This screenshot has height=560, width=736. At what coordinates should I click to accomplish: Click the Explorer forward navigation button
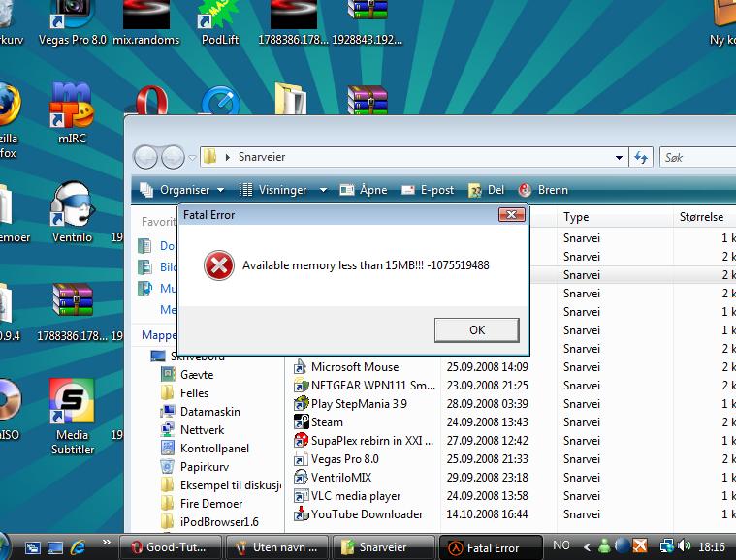coord(173,157)
